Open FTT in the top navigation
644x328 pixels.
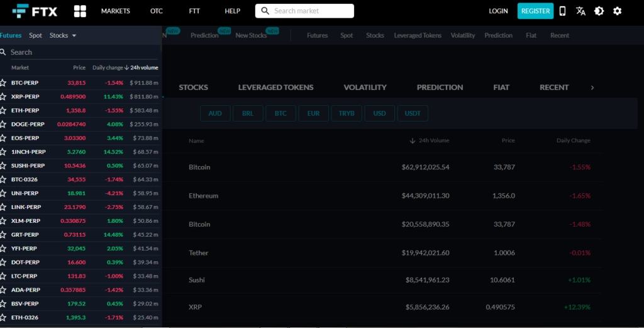coord(194,11)
